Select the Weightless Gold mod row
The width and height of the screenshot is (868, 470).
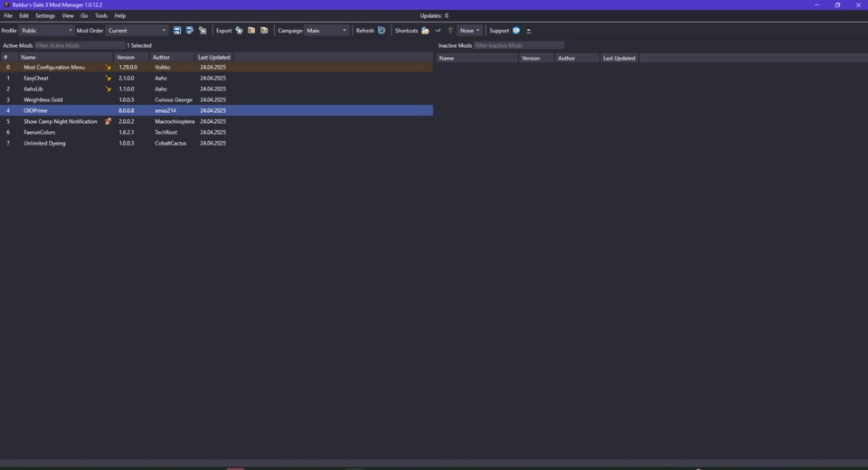pos(216,99)
